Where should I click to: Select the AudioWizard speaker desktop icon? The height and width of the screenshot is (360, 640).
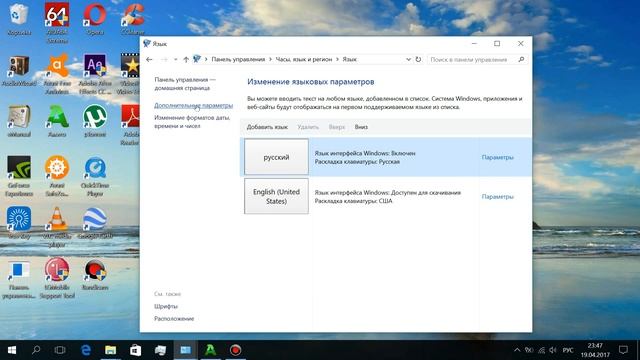[x=18, y=70]
